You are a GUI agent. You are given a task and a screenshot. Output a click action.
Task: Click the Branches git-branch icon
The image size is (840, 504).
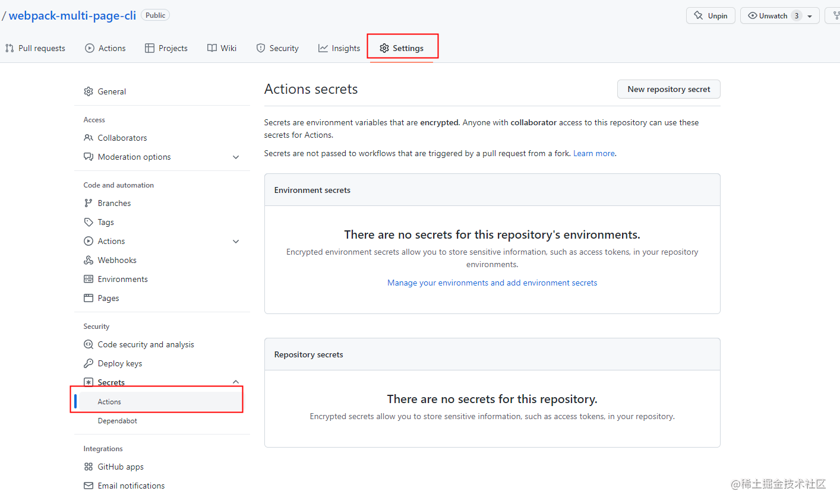point(89,203)
